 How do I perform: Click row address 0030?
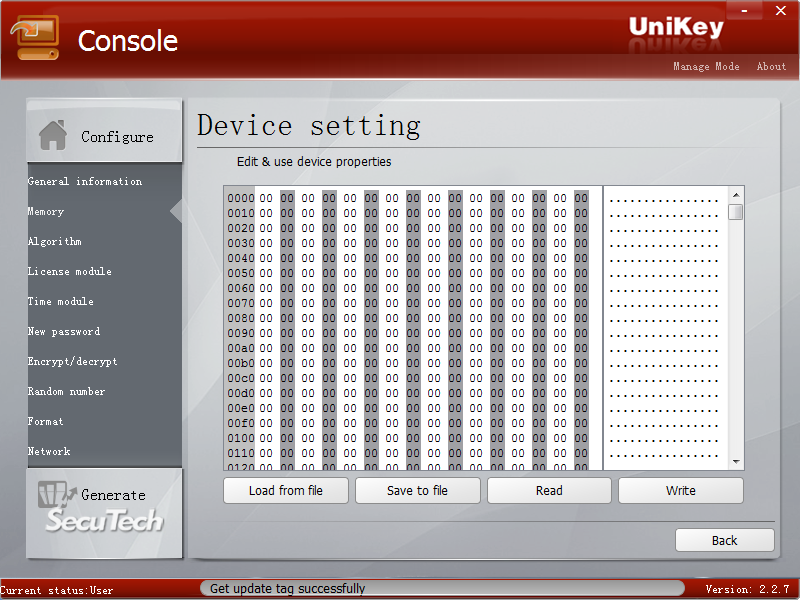coord(241,243)
